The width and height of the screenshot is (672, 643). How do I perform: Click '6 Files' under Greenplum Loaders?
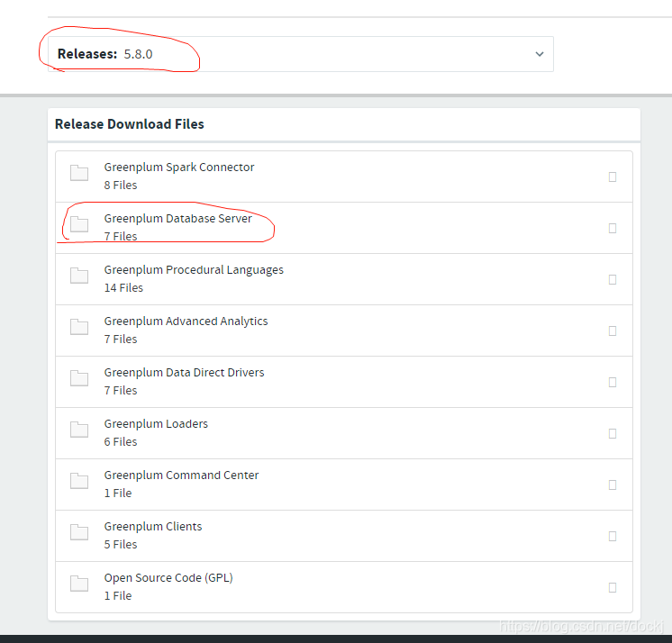(121, 441)
